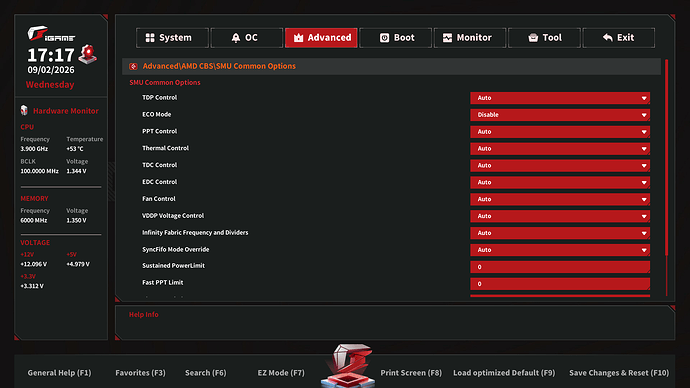Open Search (F6)

click(x=206, y=373)
